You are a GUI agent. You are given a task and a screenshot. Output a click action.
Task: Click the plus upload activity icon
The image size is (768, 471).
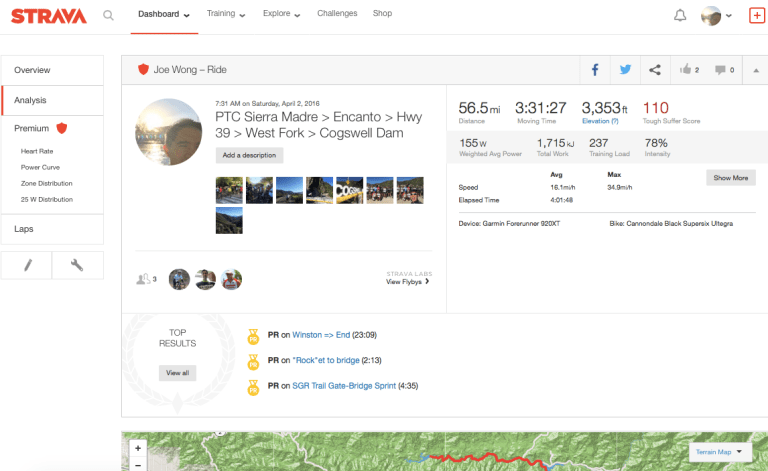(756, 15)
